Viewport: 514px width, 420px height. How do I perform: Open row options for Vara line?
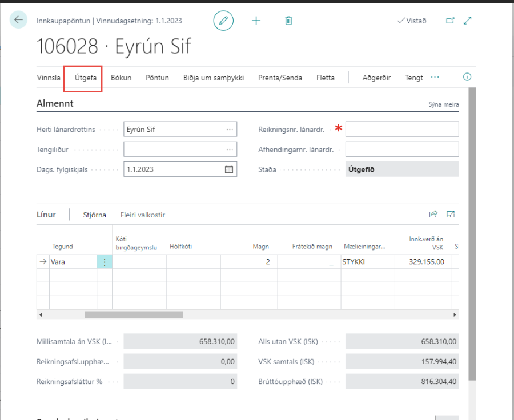click(x=105, y=262)
